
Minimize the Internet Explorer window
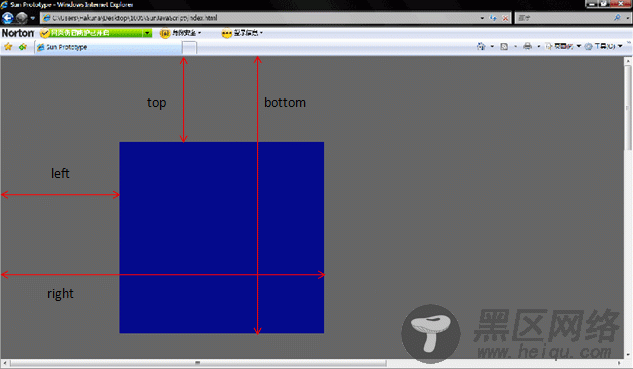click(x=591, y=4)
